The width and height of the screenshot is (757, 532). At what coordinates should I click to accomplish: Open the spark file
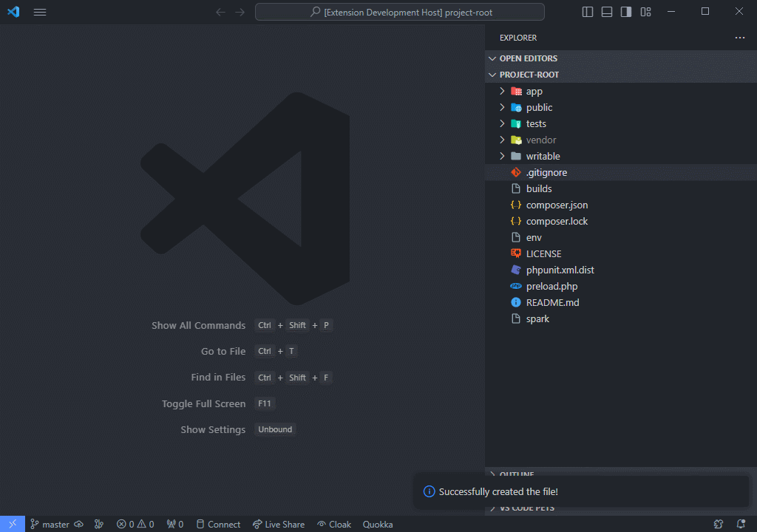tap(621, 318)
